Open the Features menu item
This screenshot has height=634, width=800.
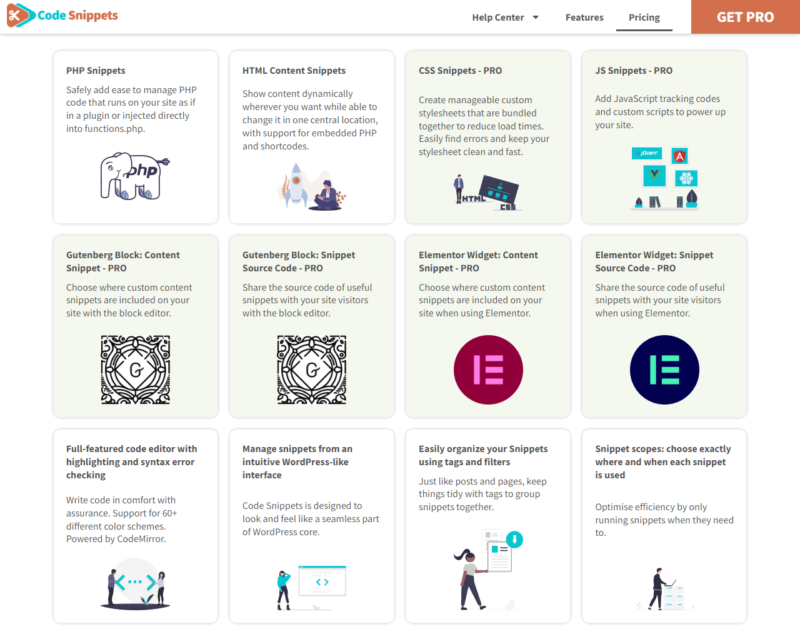coord(584,17)
